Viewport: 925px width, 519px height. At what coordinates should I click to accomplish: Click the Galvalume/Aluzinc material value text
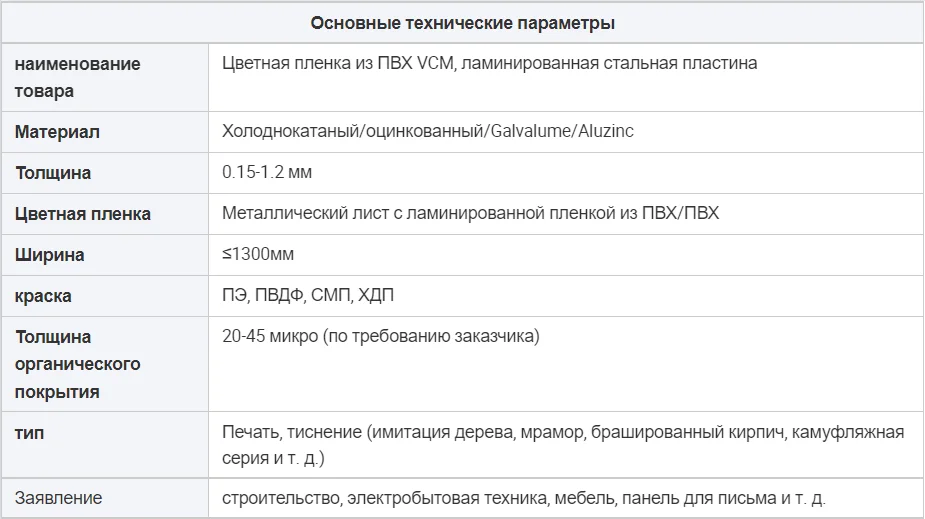click(x=428, y=132)
